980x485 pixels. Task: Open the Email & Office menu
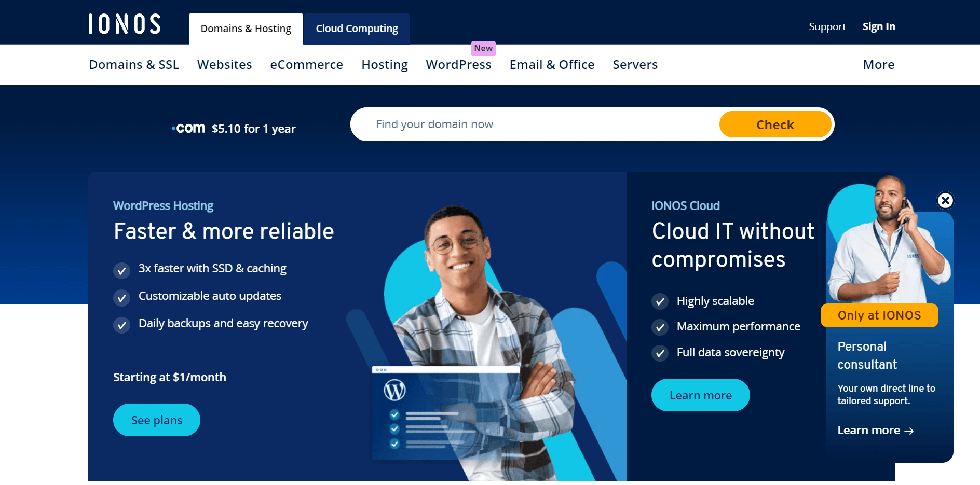tap(552, 65)
